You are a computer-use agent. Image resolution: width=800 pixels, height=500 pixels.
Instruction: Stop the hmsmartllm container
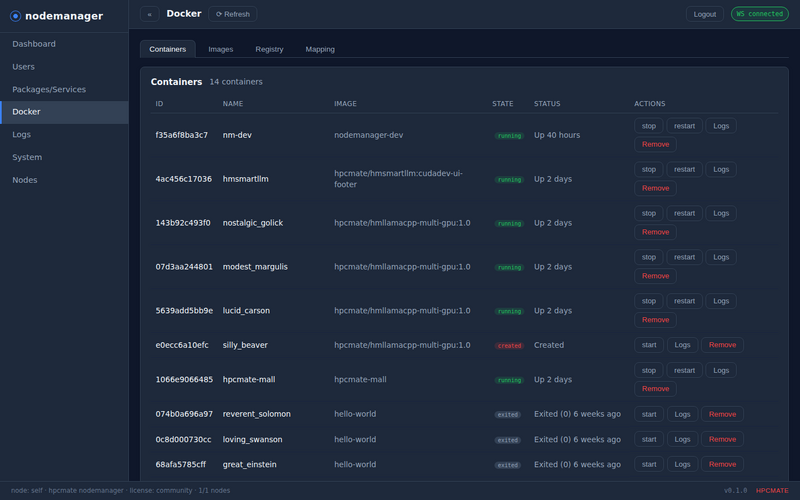[x=648, y=169]
